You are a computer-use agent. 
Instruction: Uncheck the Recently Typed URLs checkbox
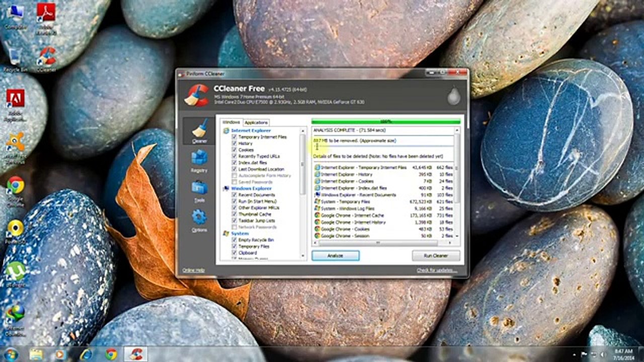pos(234,156)
